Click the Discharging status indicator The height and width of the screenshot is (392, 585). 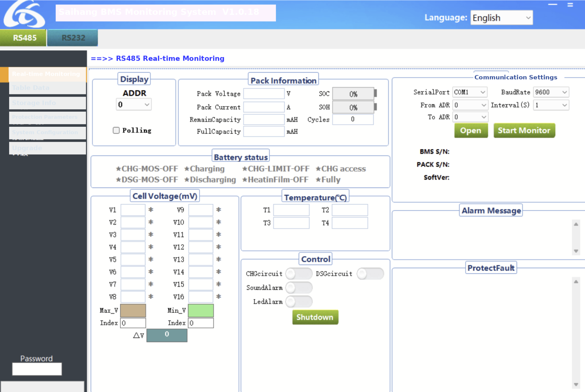point(210,180)
